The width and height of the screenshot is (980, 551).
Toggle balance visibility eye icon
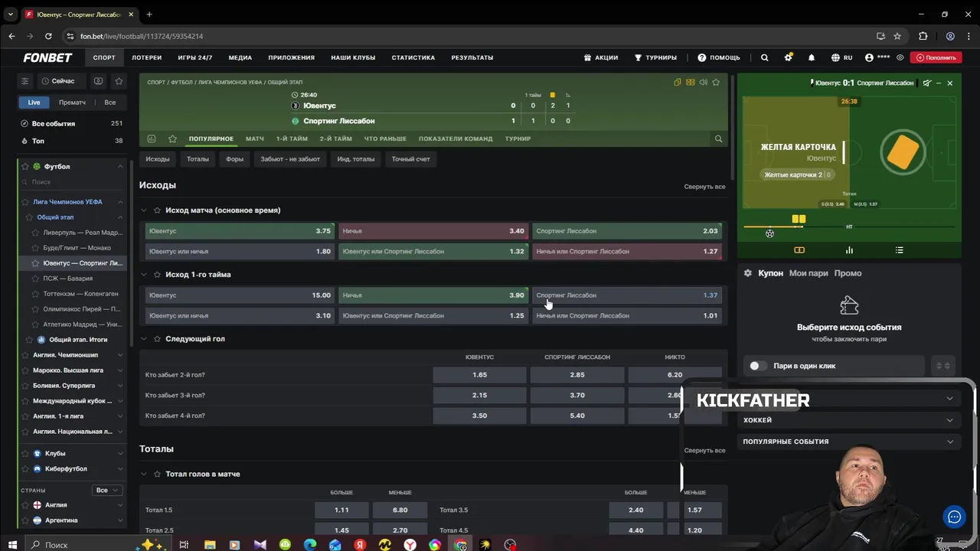(x=900, y=57)
